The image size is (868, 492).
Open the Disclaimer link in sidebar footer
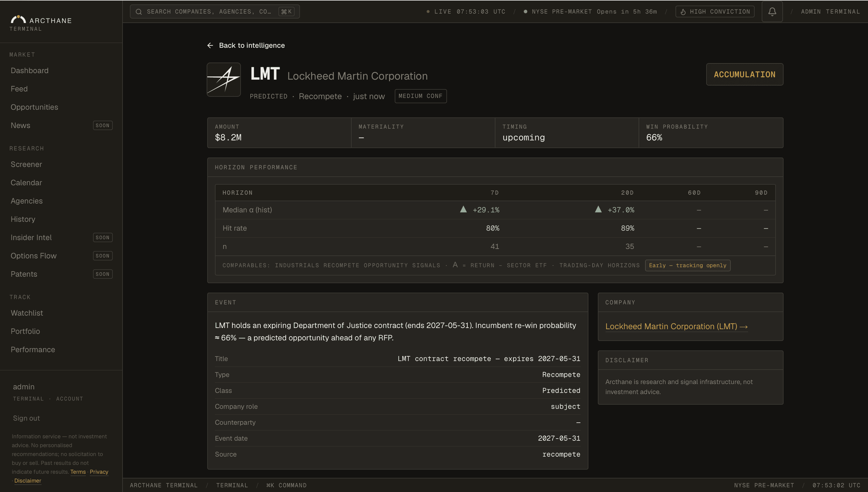tap(27, 480)
